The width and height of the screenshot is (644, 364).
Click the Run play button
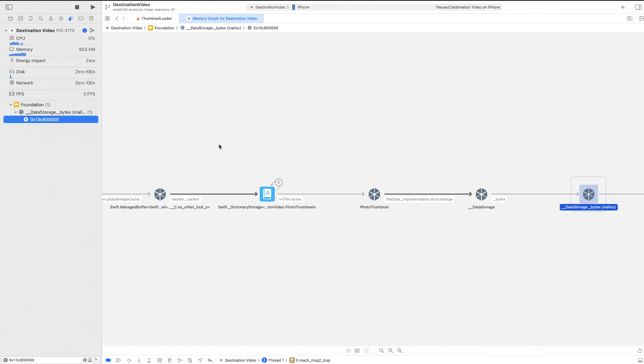[x=93, y=7]
